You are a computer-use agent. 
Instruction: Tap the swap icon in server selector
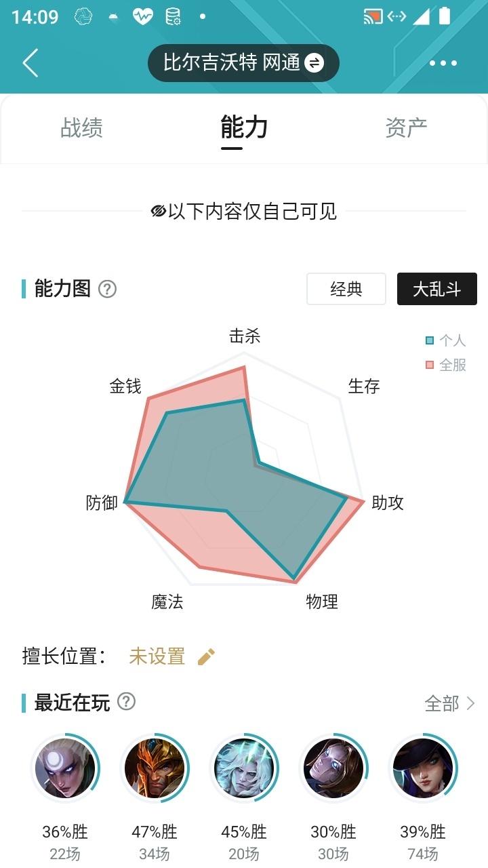(x=314, y=63)
